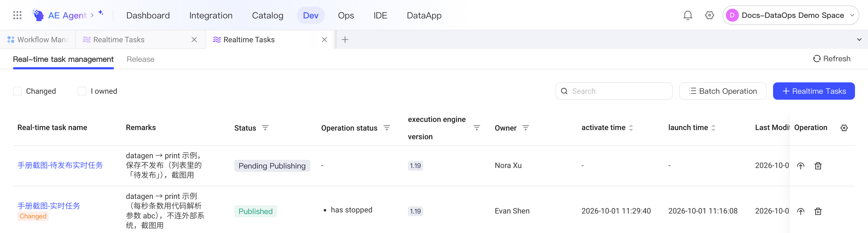
Task: Create new task with Realtime Tasks button
Action: tap(813, 91)
